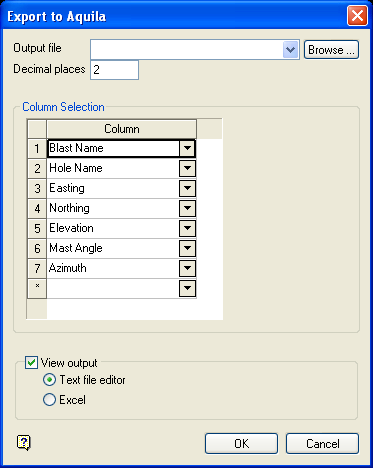This screenshot has height=468, width=373.
Task: Open the Mast Angle row dropdown
Action: (x=187, y=248)
